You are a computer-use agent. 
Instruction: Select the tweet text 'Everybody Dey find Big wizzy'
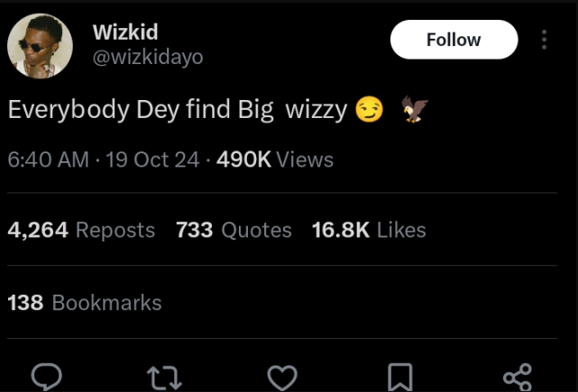tap(177, 111)
